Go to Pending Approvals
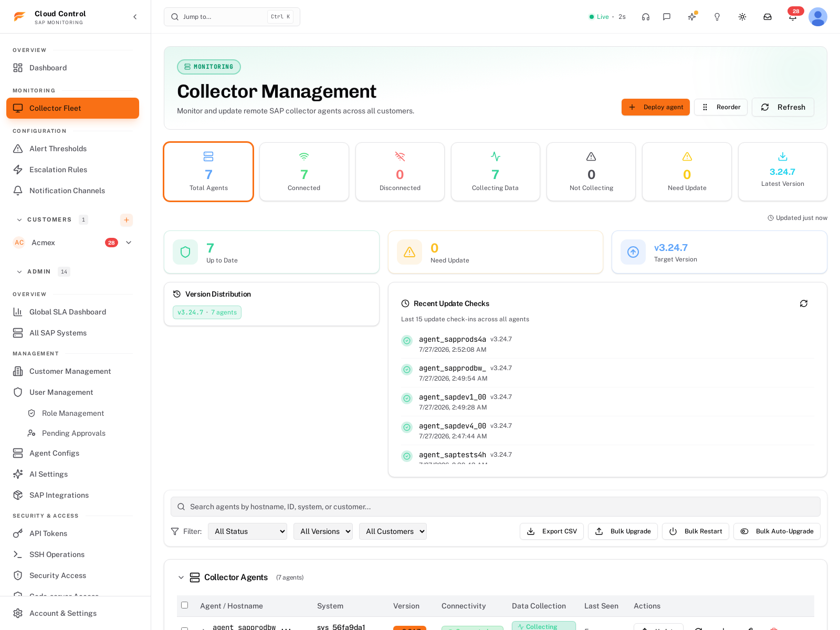Screen dimensions: 840x630 (x=79, y=433)
